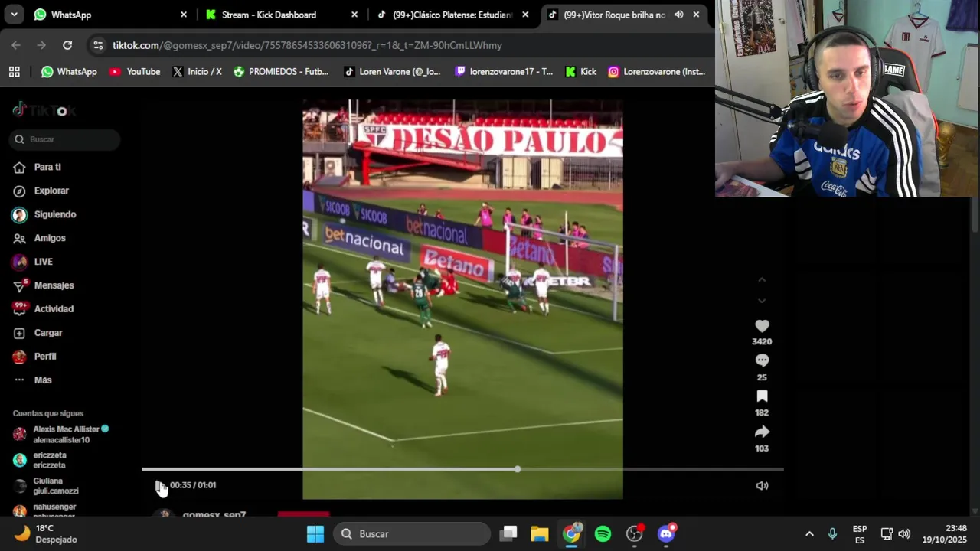Open Lorenzovarone Instagram bookmark

tap(657, 71)
